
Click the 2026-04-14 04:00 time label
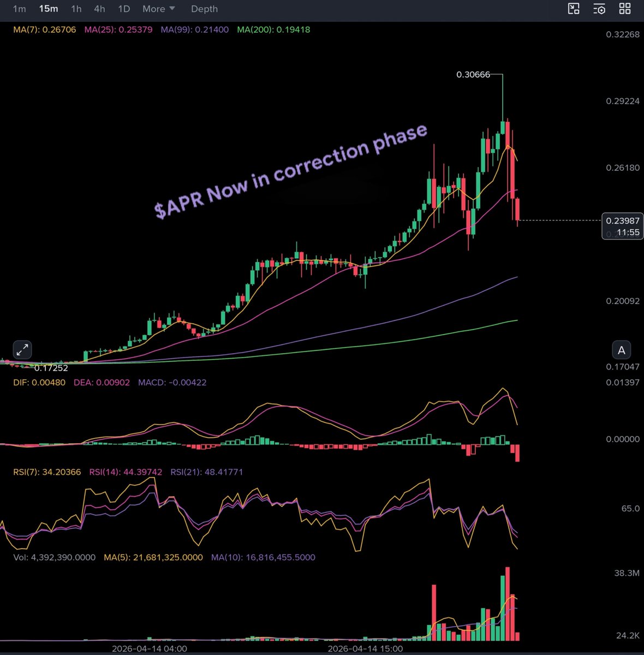[x=150, y=649]
